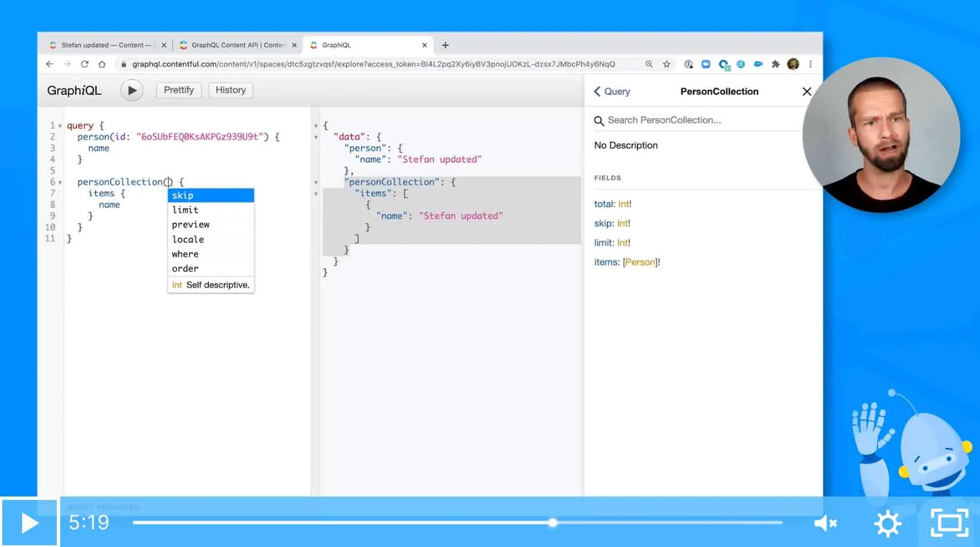The height and width of the screenshot is (547, 980).
Task: Close the 'Stefan updated' browser tab
Action: [x=164, y=45]
